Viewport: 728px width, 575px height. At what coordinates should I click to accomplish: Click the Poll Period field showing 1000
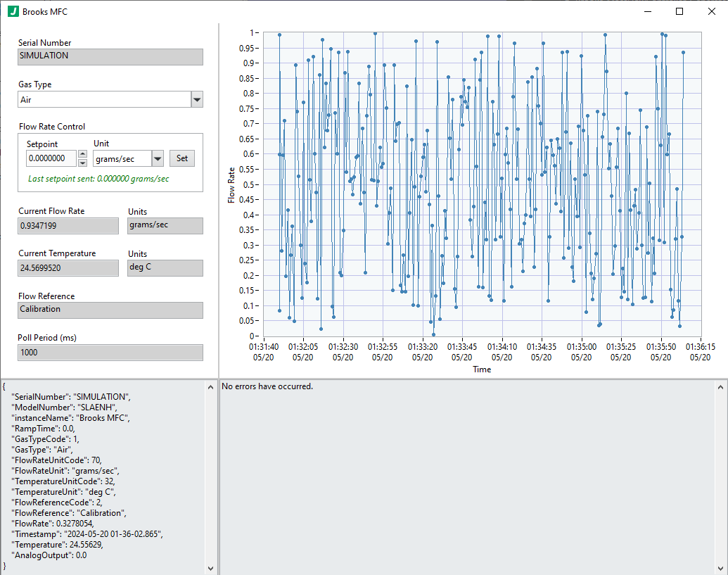point(110,353)
